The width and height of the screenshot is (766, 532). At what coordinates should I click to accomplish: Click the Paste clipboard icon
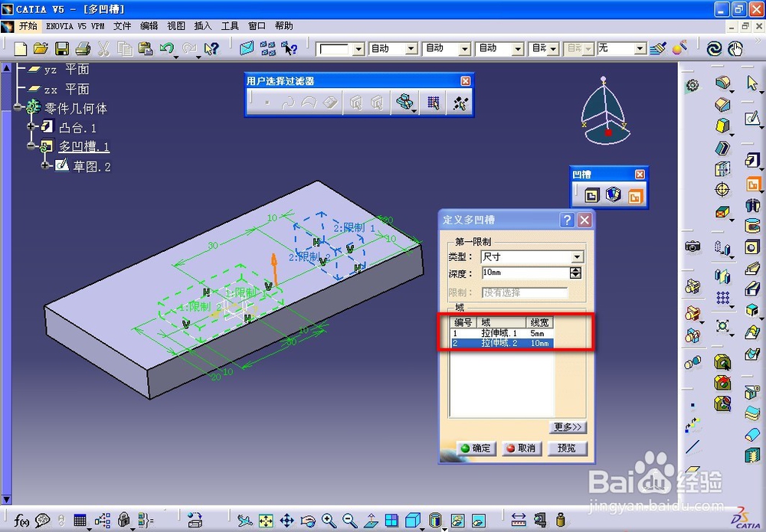[x=146, y=49]
